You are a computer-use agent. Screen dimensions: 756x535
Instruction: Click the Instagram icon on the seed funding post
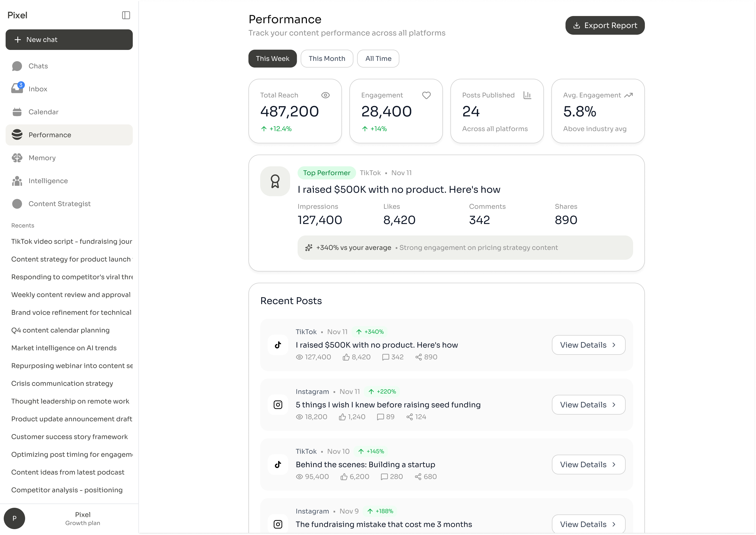278,404
